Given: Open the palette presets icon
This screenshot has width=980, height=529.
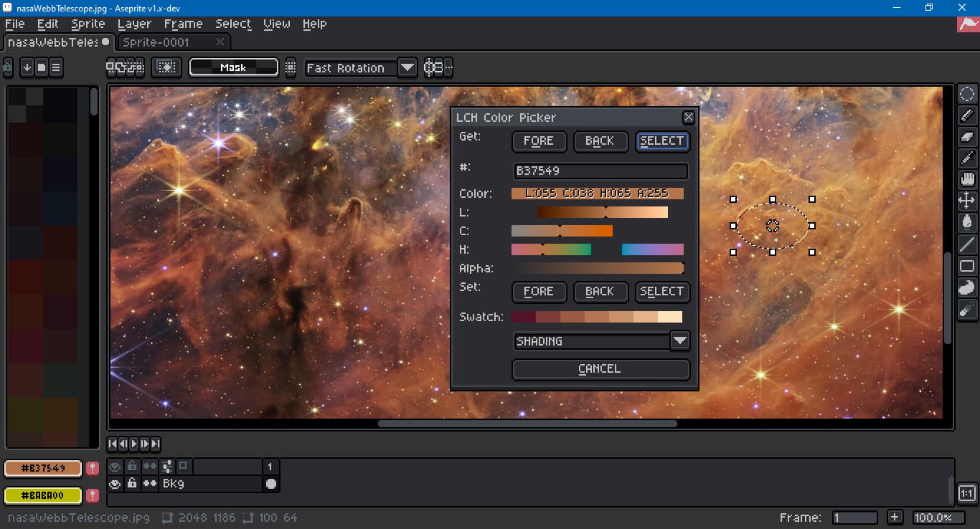Looking at the screenshot, I should click(x=42, y=68).
